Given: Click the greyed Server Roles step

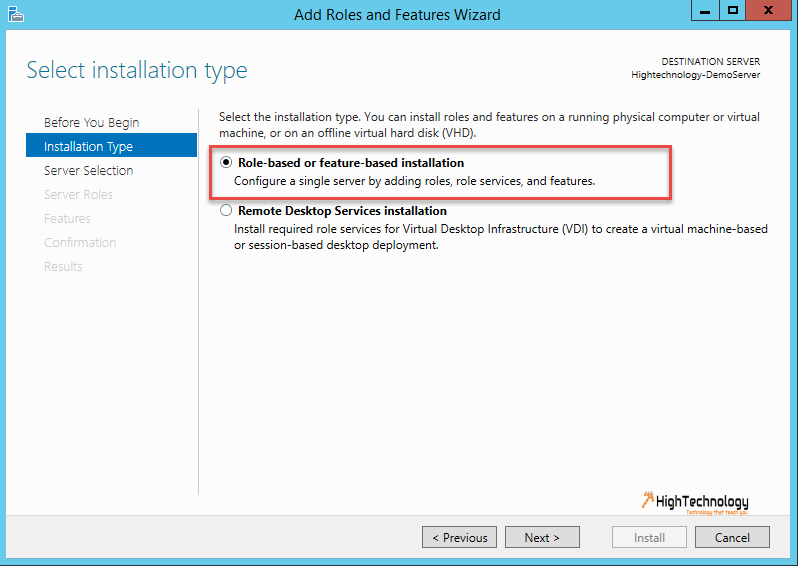Looking at the screenshot, I should tap(78, 194).
